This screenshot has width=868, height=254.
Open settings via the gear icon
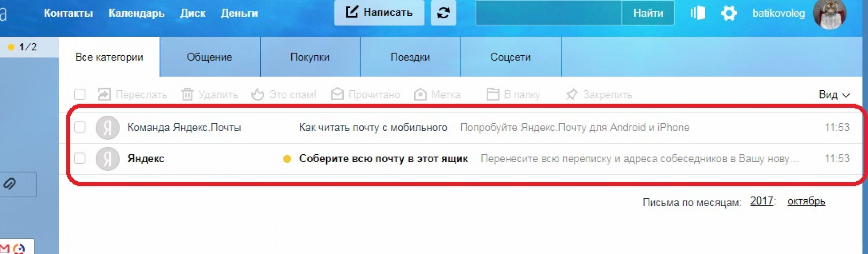coord(729,13)
